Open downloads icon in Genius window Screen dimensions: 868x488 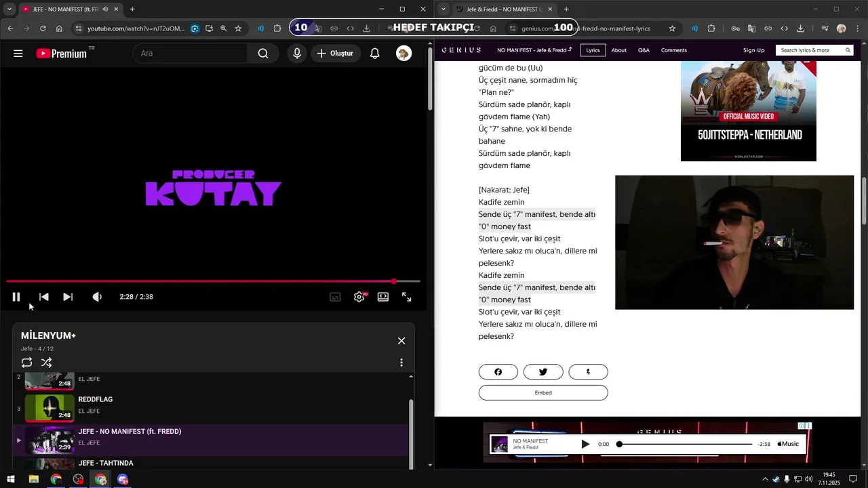click(x=800, y=28)
